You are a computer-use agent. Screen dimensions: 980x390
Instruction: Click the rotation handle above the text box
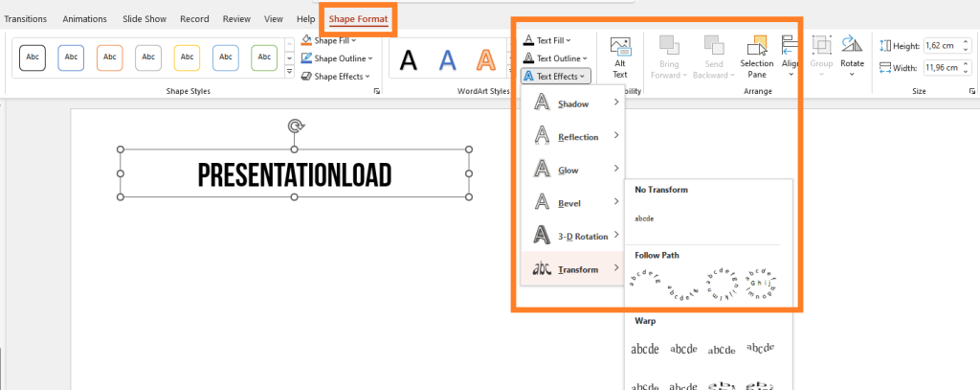(296, 126)
